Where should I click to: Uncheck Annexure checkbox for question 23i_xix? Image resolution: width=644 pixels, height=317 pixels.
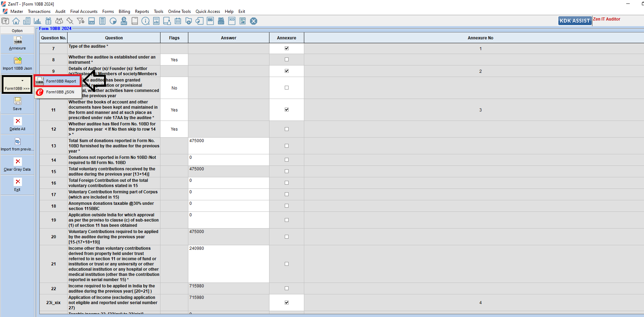click(286, 303)
